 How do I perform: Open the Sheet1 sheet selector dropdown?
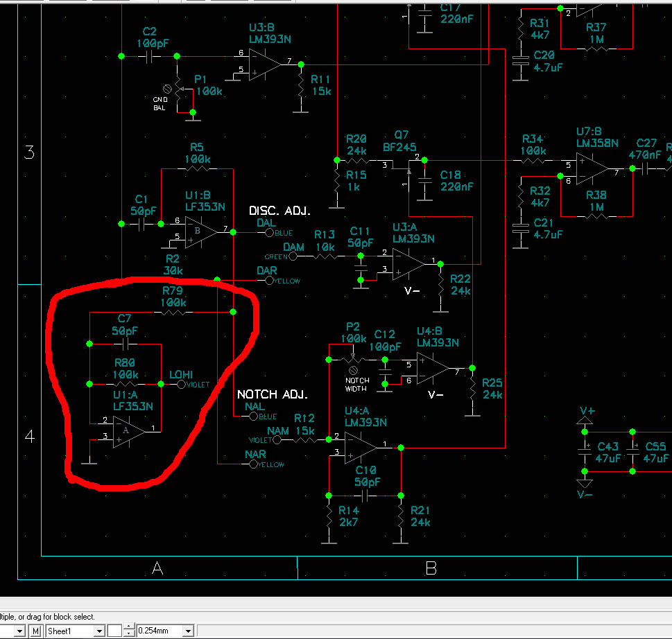[99, 631]
